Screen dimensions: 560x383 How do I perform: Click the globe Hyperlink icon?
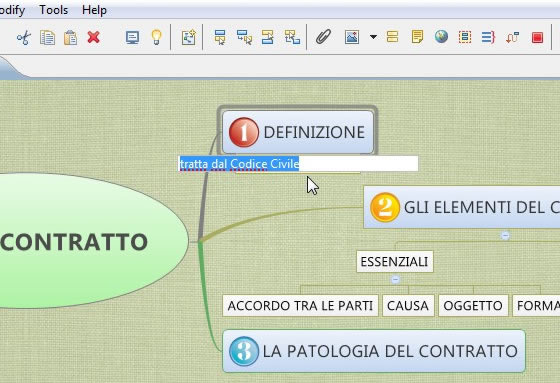[x=441, y=36]
